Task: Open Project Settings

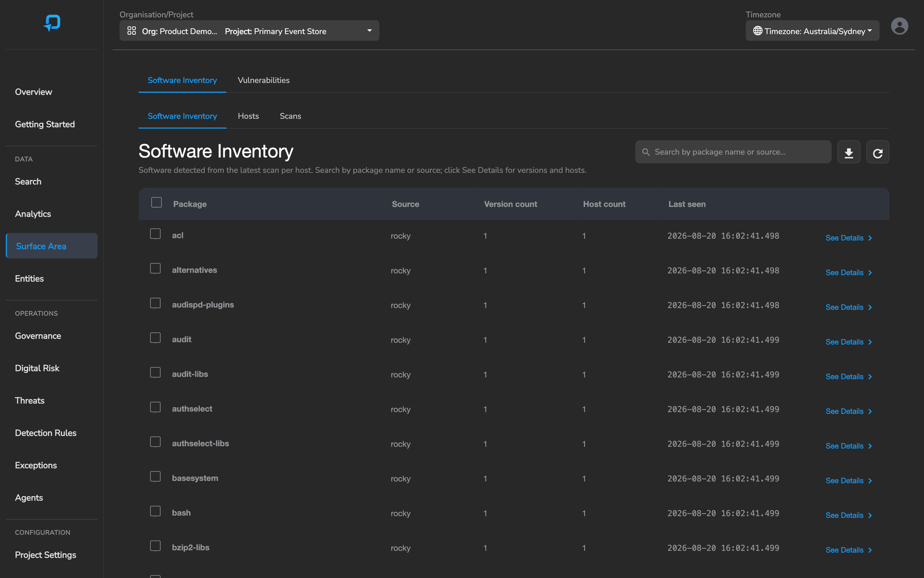Action: point(46,555)
